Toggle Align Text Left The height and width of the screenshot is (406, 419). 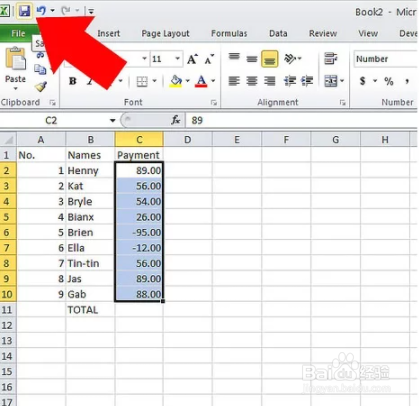234,81
